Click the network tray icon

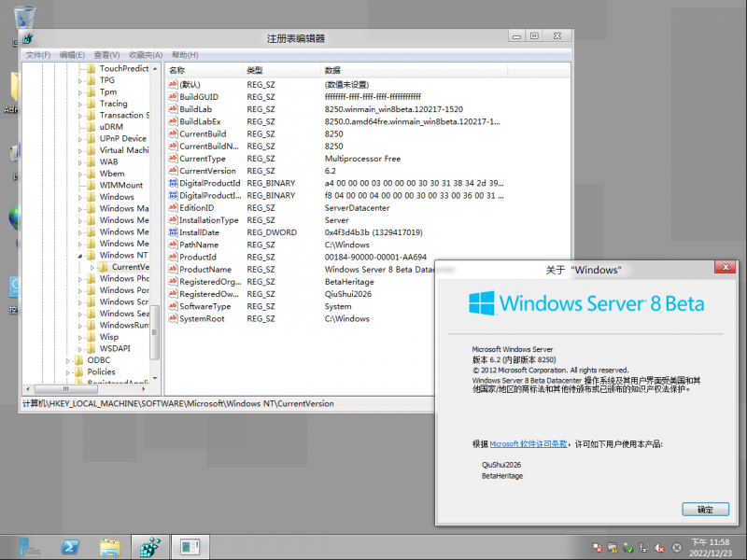click(x=643, y=548)
